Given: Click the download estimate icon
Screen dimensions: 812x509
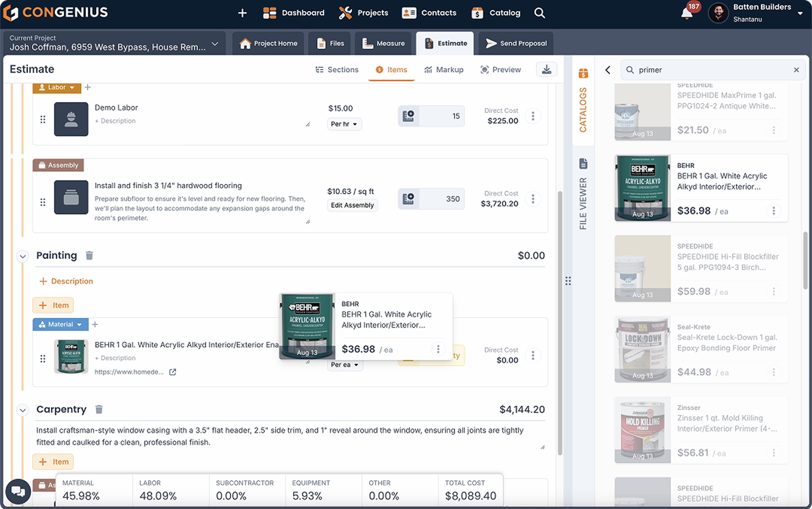Looking at the screenshot, I should 546,70.
